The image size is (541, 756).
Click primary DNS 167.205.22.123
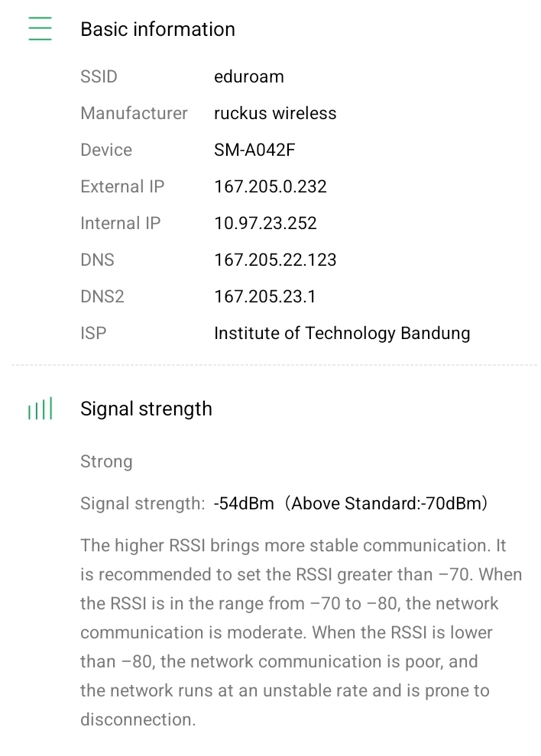tap(275, 260)
